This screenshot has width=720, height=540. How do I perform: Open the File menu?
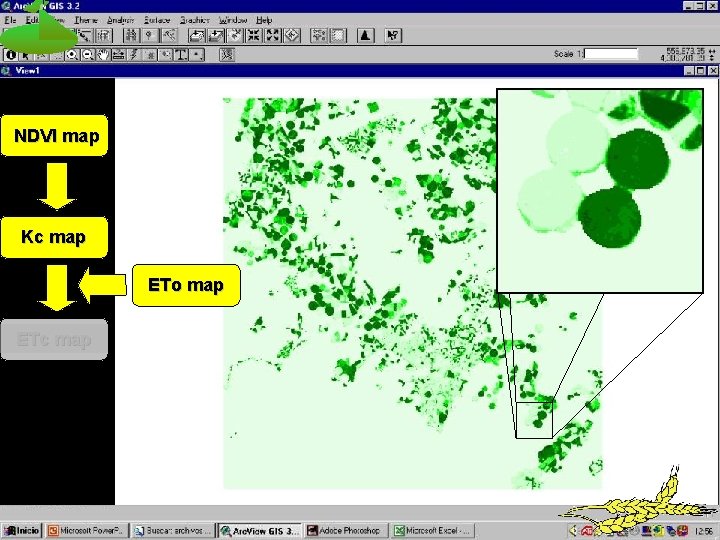10,20
